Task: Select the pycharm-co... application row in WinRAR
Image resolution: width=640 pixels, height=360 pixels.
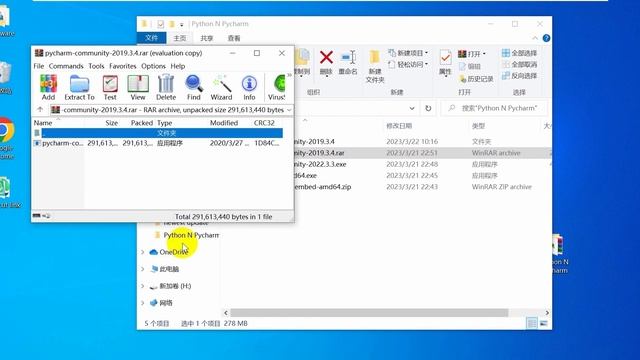Action: (158, 143)
